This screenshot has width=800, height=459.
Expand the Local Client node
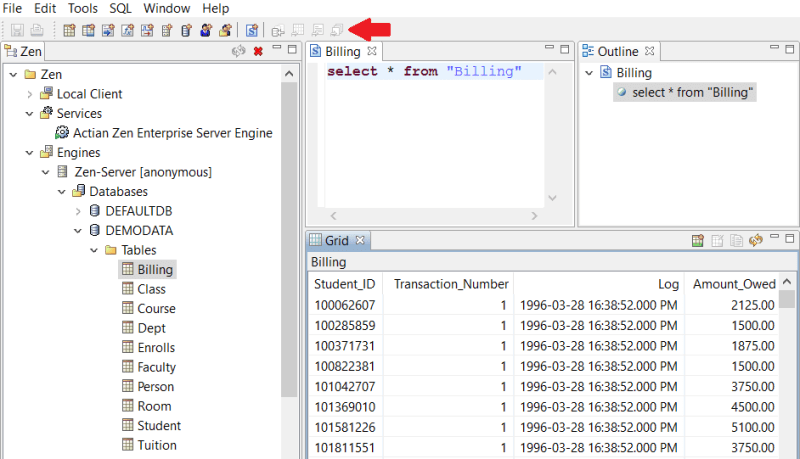30,94
